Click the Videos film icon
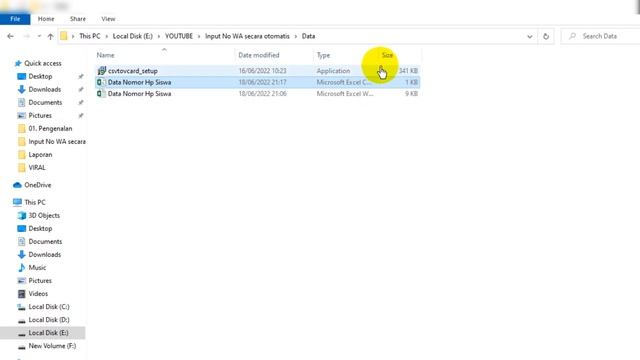Image resolution: width=640 pixels, height=360 pixels. point(22,293)
